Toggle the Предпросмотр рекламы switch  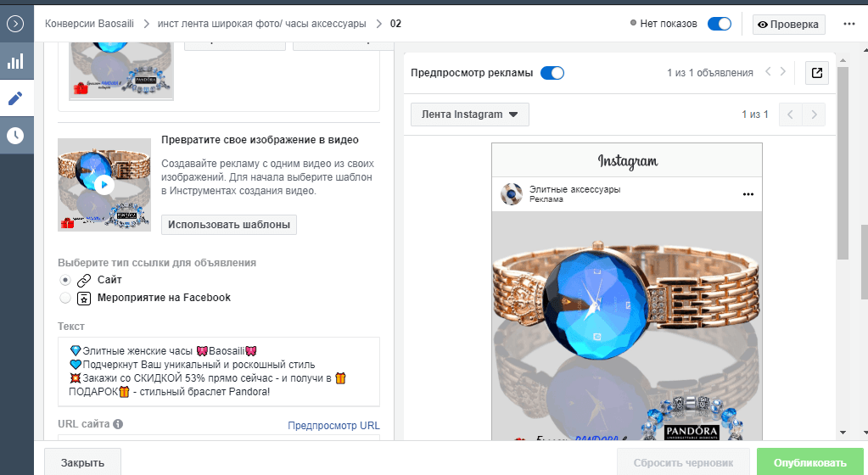552,73
